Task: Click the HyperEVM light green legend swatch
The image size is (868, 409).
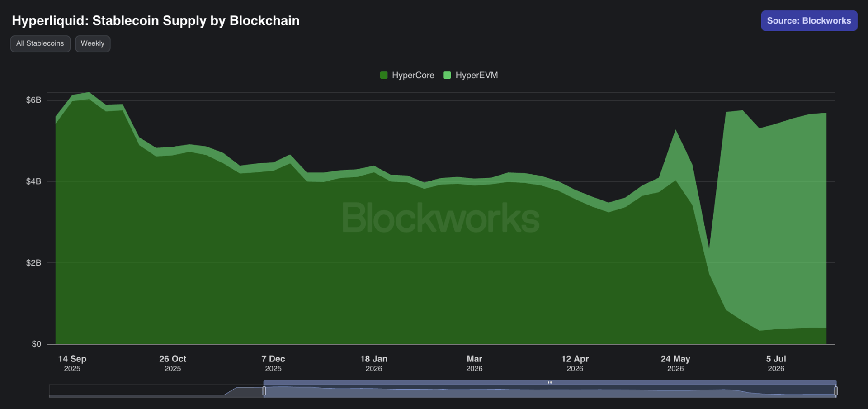Action: point(447,75)
